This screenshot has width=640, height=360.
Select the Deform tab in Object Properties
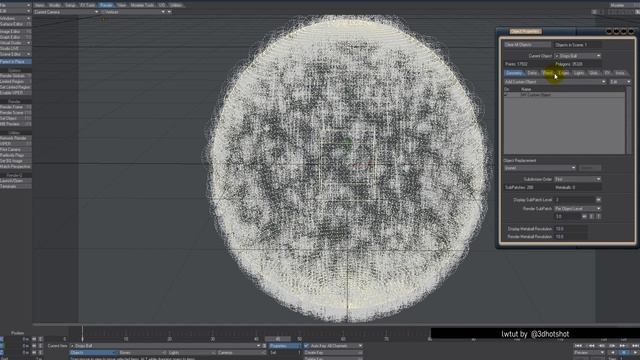point(532,73)
